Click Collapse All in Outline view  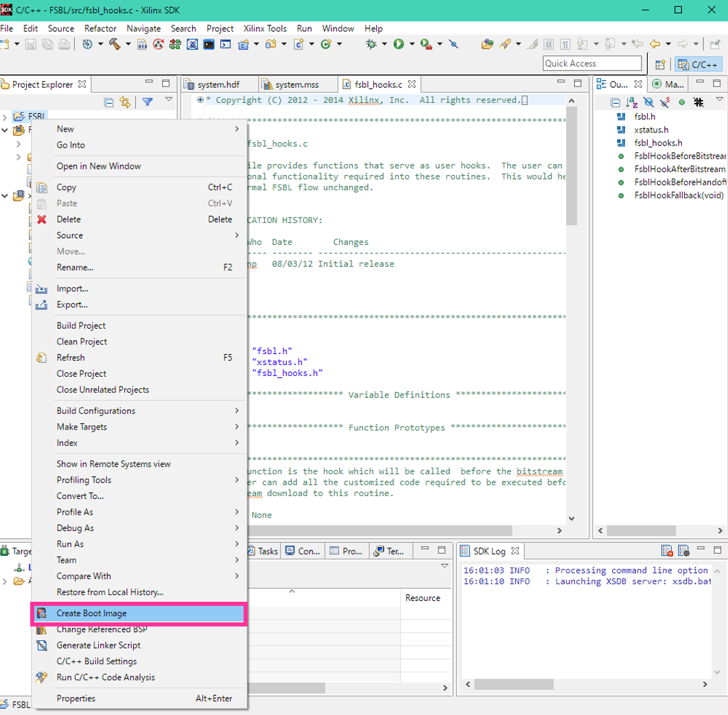pyautogui.click(x=615, y=102)
